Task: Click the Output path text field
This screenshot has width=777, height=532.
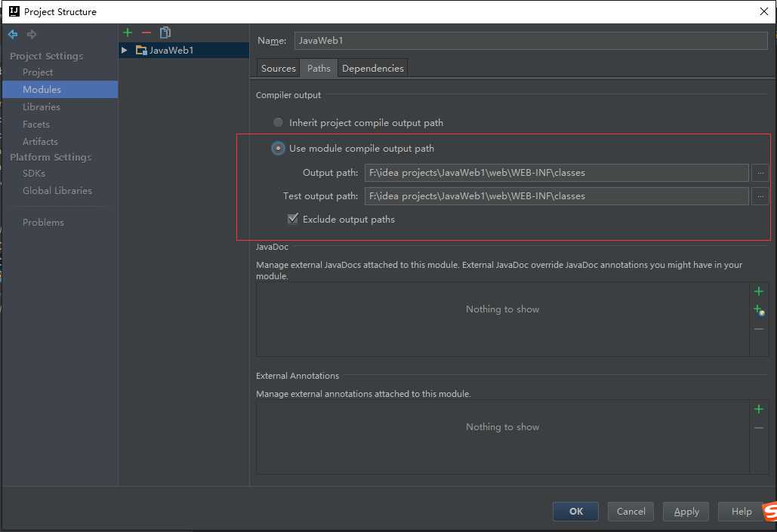Action: 557,172
